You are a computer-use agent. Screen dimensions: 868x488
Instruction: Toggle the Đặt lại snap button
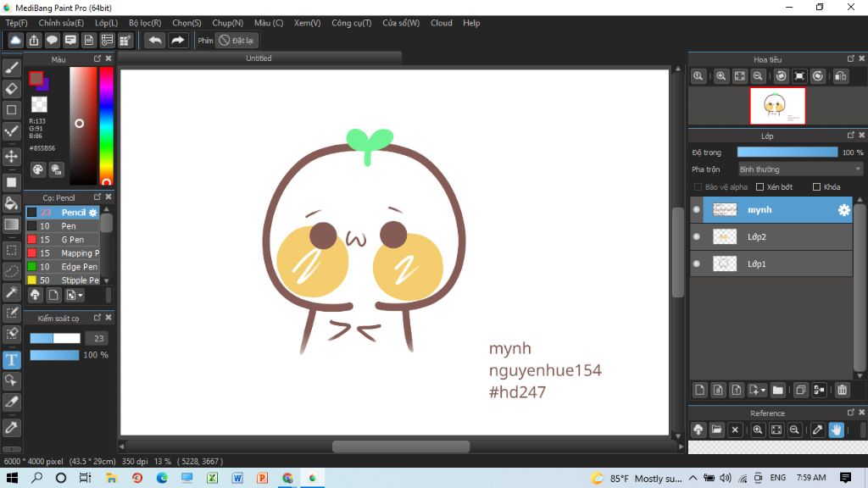(x=236, y=41)
